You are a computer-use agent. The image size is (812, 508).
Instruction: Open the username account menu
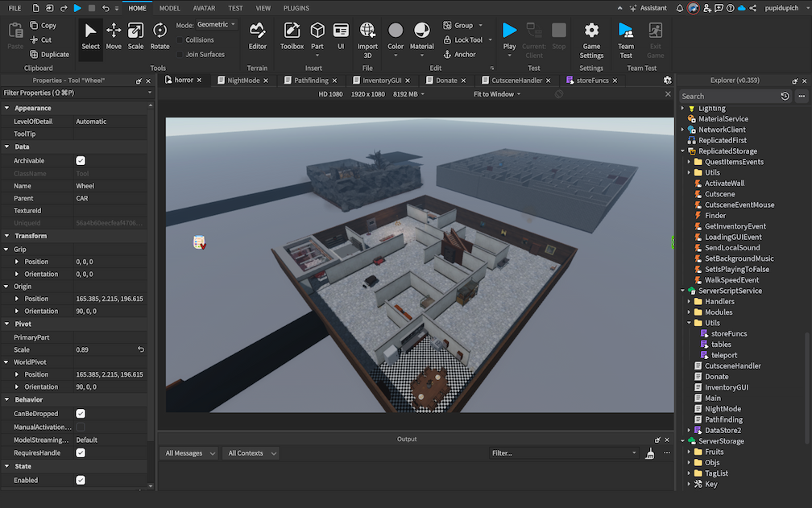[781, 8]
